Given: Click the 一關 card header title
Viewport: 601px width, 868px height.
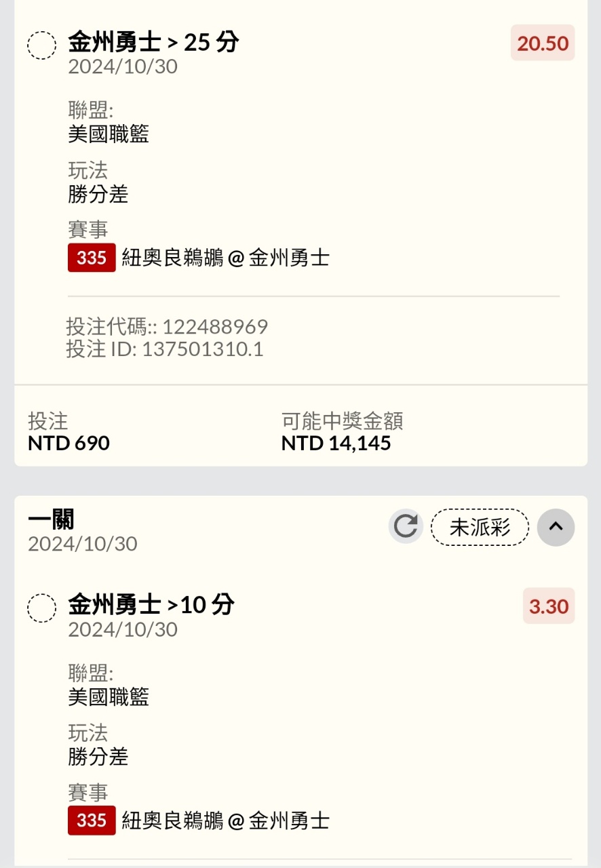Looking at the screenshot, I should (x=52, y=520).
